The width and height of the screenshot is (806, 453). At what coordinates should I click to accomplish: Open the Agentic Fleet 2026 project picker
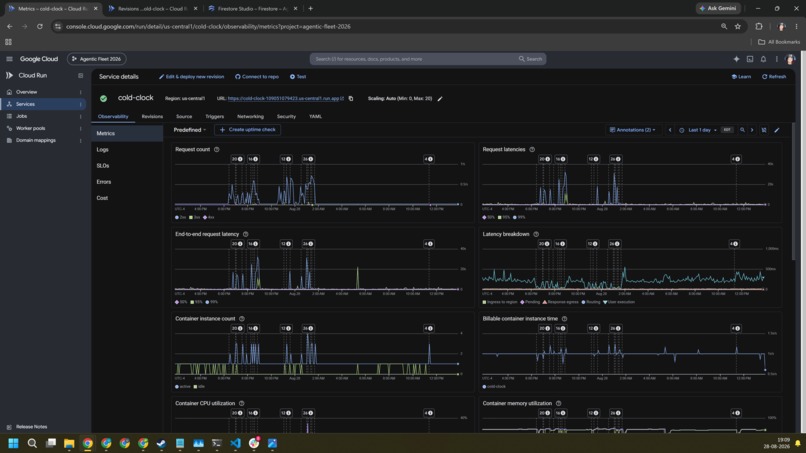[x=97, y=59]
